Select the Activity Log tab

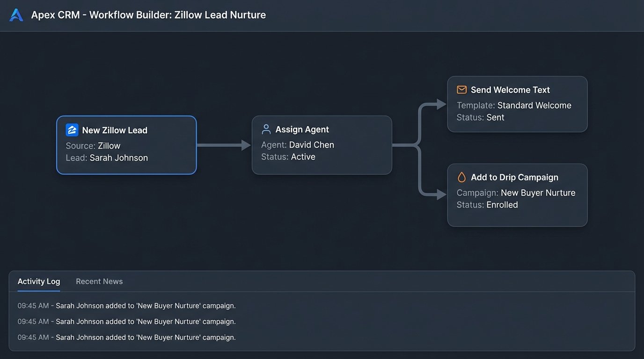pos(38,281)
